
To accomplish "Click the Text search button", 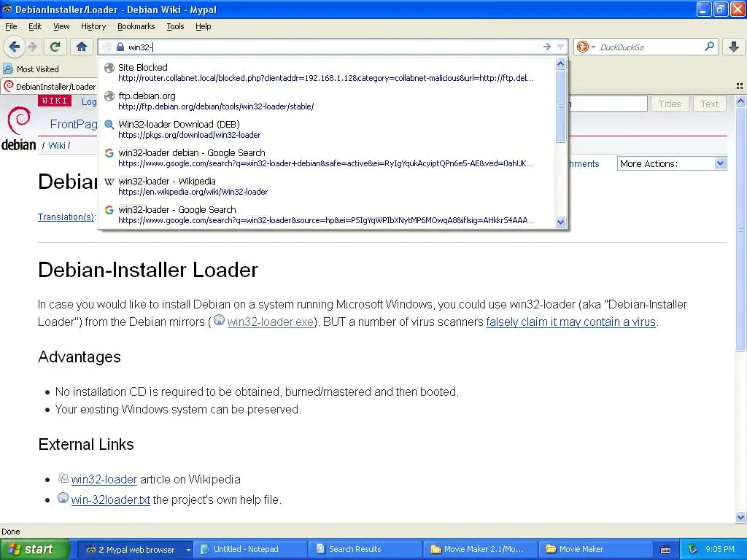I will [x=709, y=104].
